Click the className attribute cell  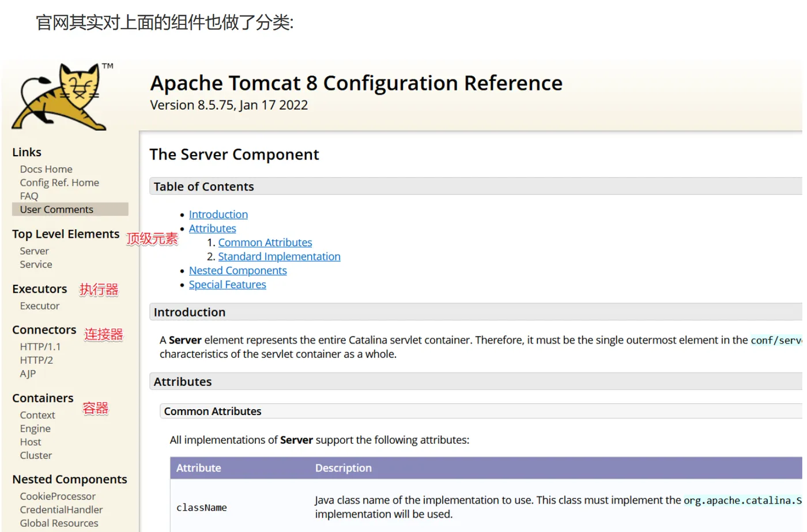click(202, 507)
